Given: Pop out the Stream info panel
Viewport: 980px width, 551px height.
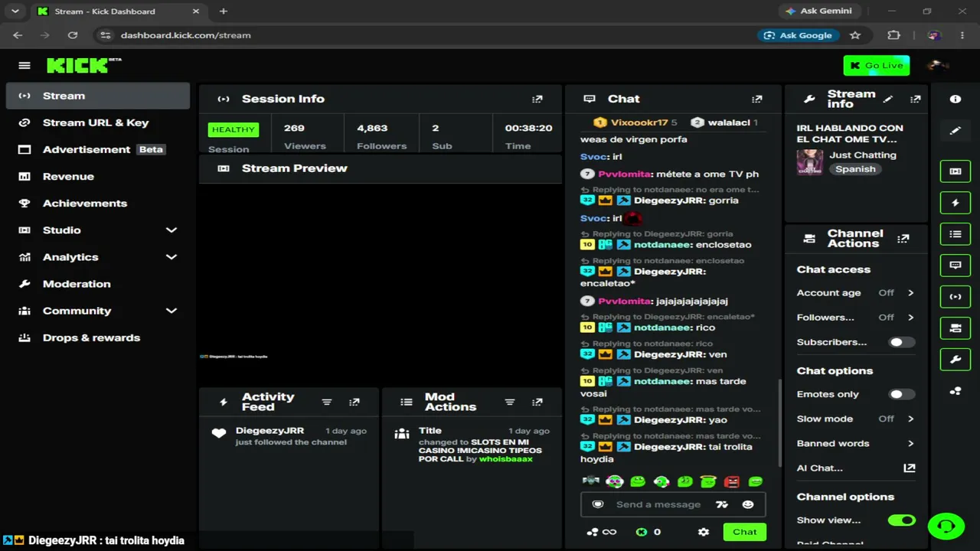Looking at the screenshot, I should tap(915, 99).
